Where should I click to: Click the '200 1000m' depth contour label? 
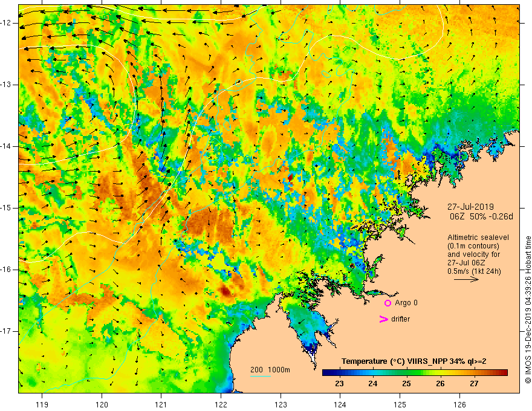270,370
